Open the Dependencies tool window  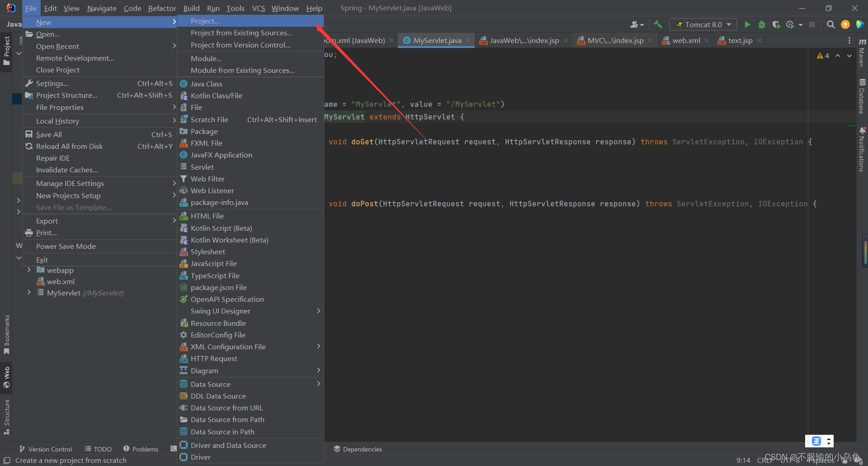358,449
